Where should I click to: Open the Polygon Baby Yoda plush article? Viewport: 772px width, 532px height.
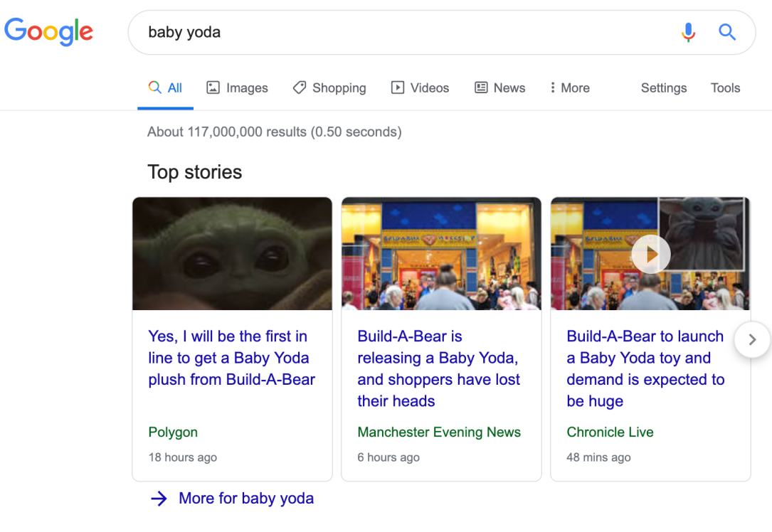227,358
